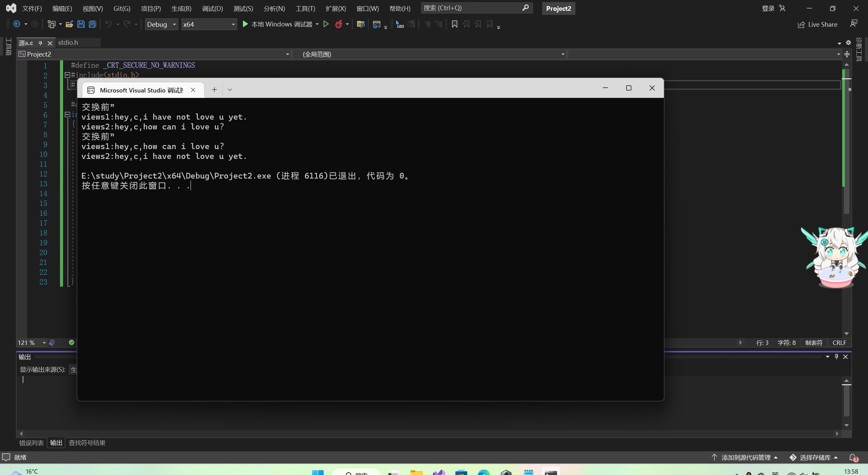868x475 pixels.
Task: Toggle bookmark with the bookmark icon
Action: click(x=455, y=24)
